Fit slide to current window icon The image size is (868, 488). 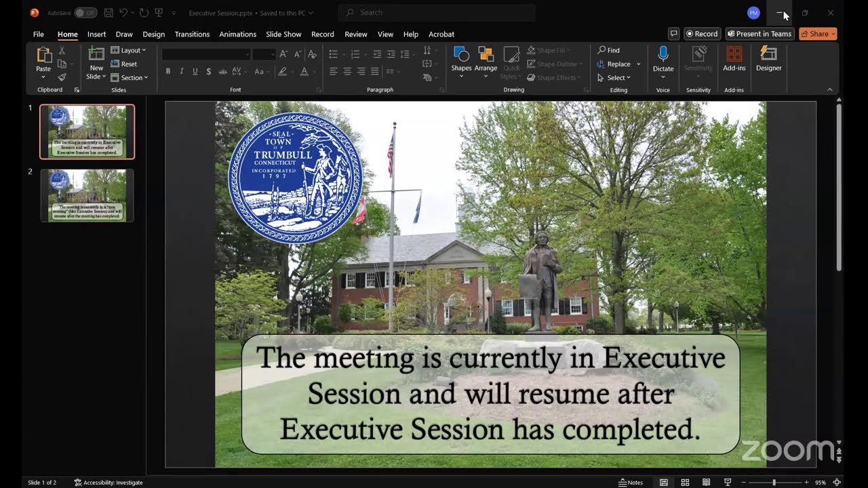coord(837,483)
